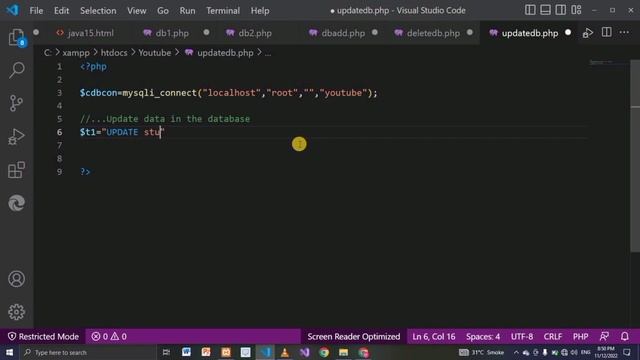
Task: Open the Terminal menu
Action: [x=223, y=11]
